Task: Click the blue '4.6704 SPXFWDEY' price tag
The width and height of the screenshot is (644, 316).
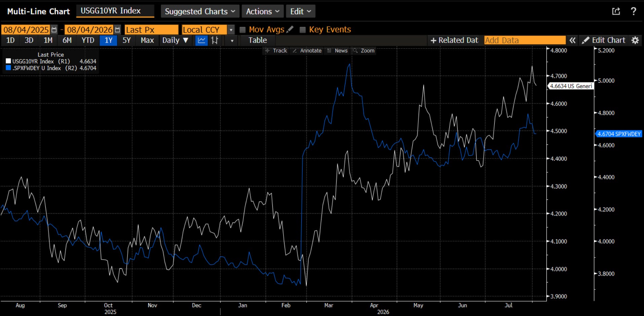Action: pyautogui.click(x=619, y=134)
